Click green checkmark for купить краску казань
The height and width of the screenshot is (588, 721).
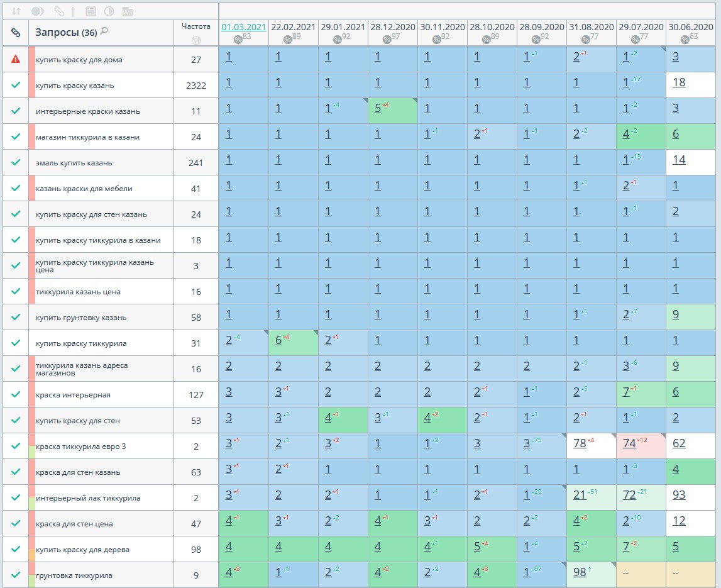(x=16, y=85)
